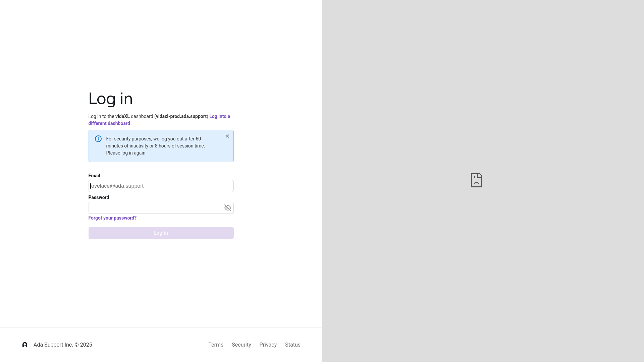
Task: Open the Security footer link
Action: click(241, 345)
